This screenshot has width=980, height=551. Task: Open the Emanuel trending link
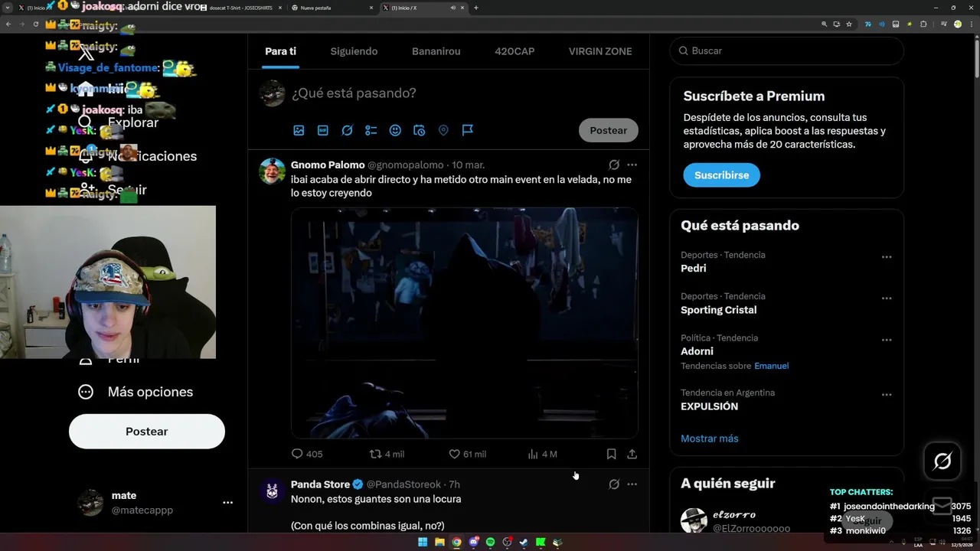(771, 366)
